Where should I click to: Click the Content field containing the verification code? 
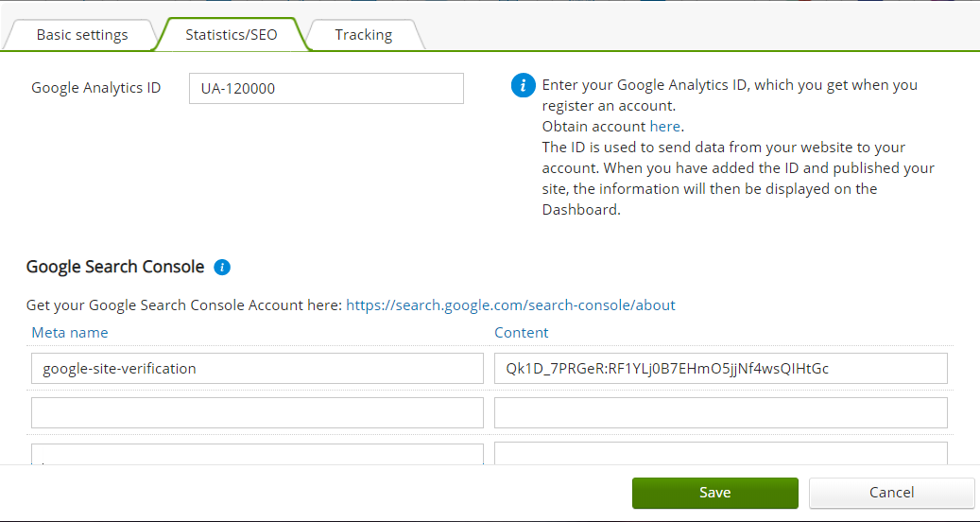pos(720,369)
